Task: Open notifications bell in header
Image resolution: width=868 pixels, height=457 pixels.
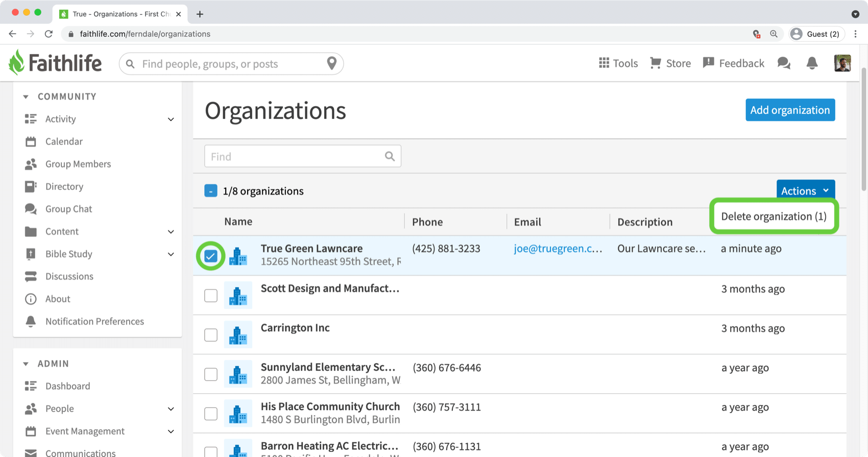Action: coord(812,63)
